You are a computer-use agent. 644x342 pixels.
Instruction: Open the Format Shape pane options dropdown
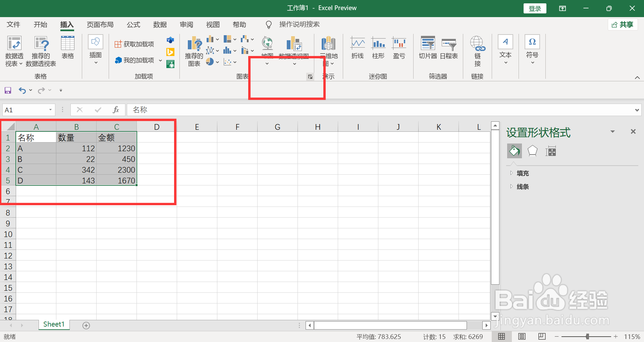(x=612, y=131)
